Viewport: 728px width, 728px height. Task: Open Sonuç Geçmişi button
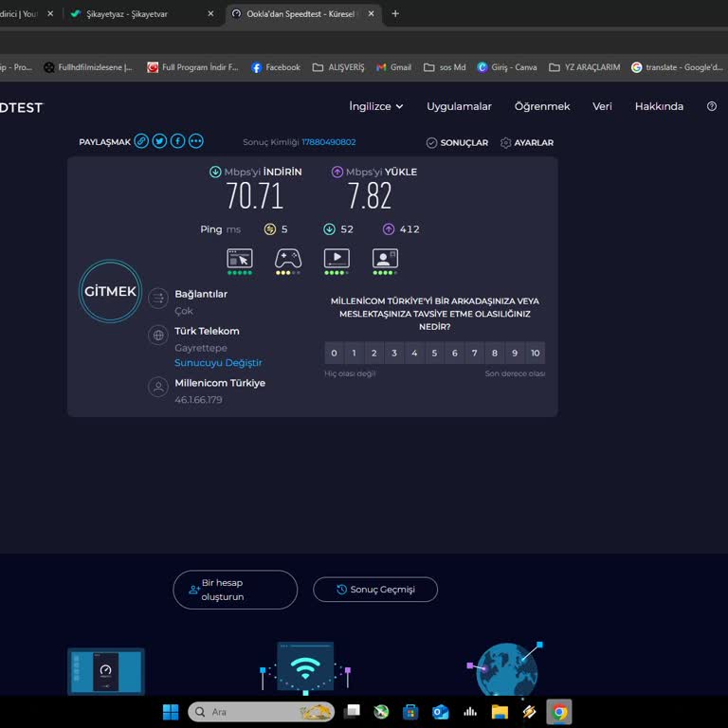[x=375, y=590]
